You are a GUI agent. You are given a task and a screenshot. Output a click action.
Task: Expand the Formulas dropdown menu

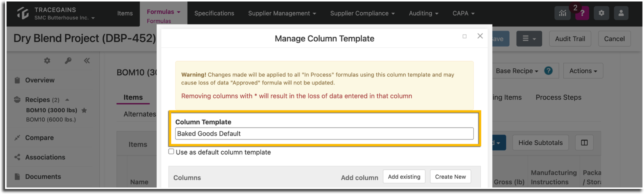pyautogui.click(x=164, y=12)
